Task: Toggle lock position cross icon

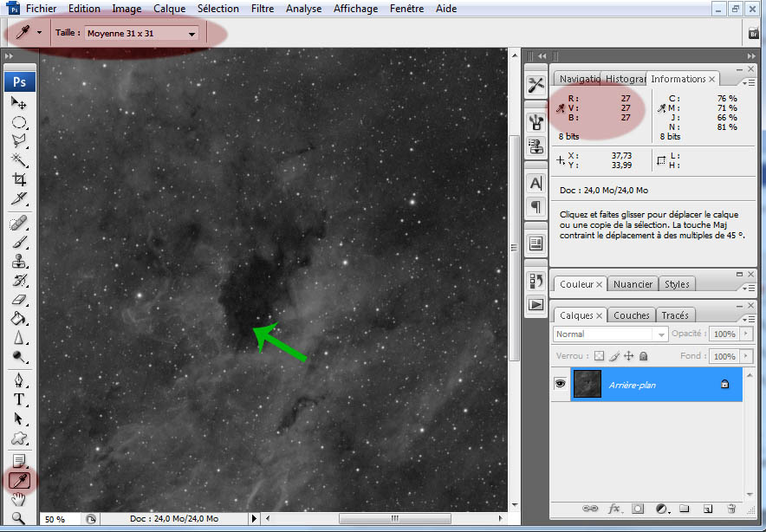Action: tap(629, 356)
